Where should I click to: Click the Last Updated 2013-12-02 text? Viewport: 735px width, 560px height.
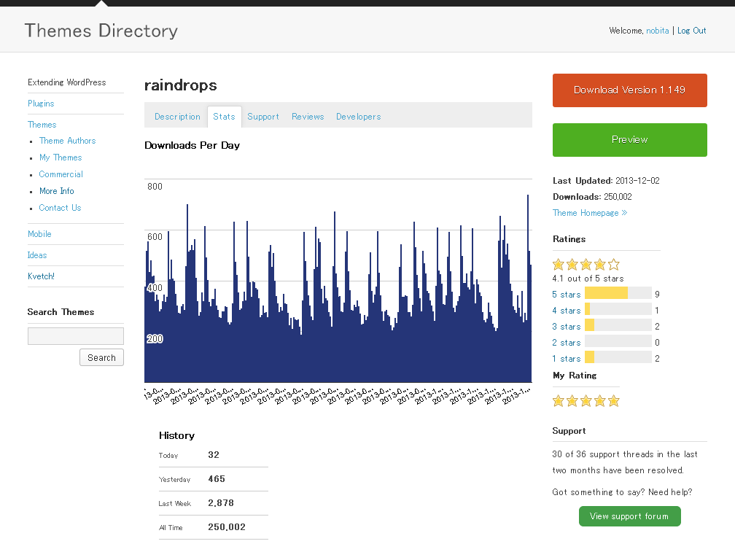pyautogui.click(x=606, y=180)
